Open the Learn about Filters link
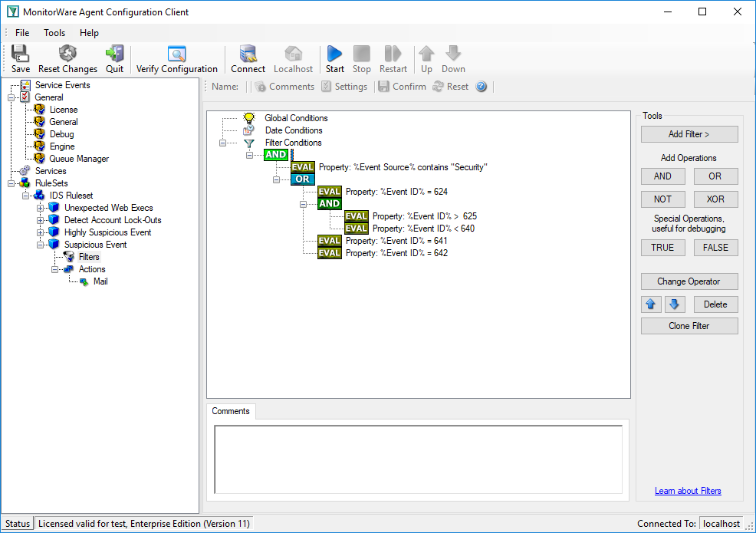Image resolution: width=756 pixels, height=533 pixels. point(688,491)
